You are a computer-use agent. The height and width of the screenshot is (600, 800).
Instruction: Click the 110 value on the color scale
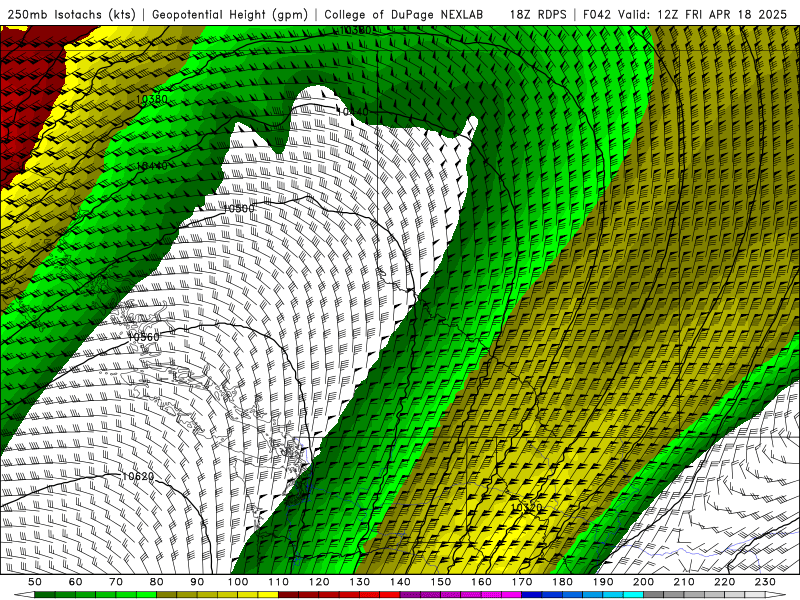tap(279, 582)
